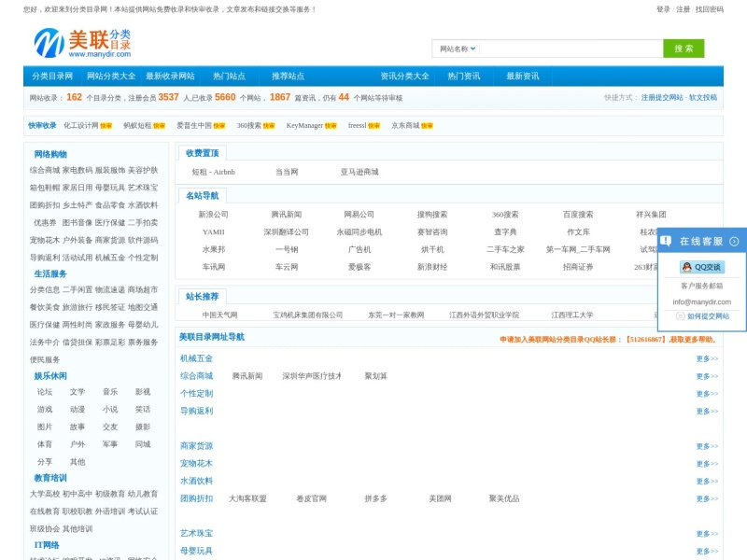Image resolution: width=747 pixels, height=560 pixels.
Task: Click 更多>> in the 团购折扣 row
Action: (707, 499)
